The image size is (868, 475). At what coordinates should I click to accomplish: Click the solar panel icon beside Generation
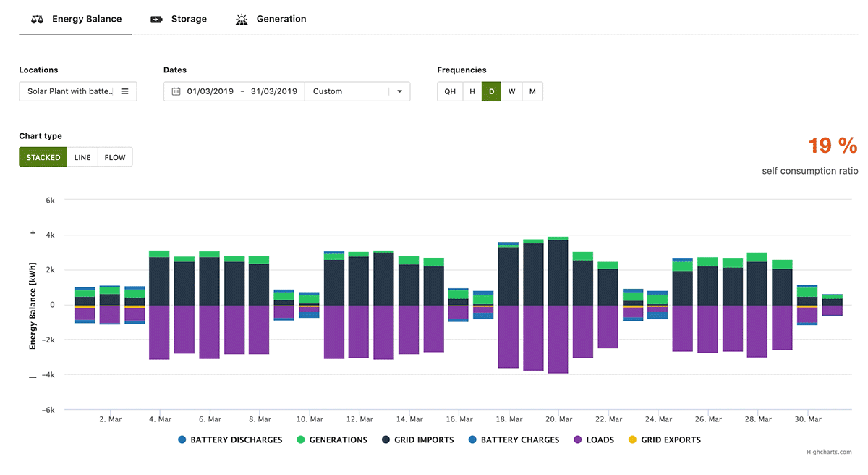241,19
